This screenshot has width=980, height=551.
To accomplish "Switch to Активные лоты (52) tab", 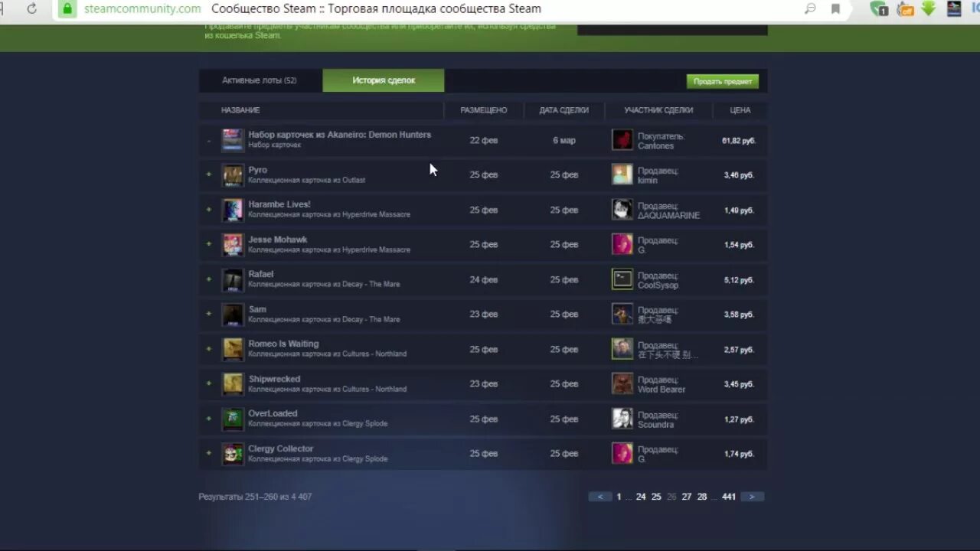I will 260,80.
